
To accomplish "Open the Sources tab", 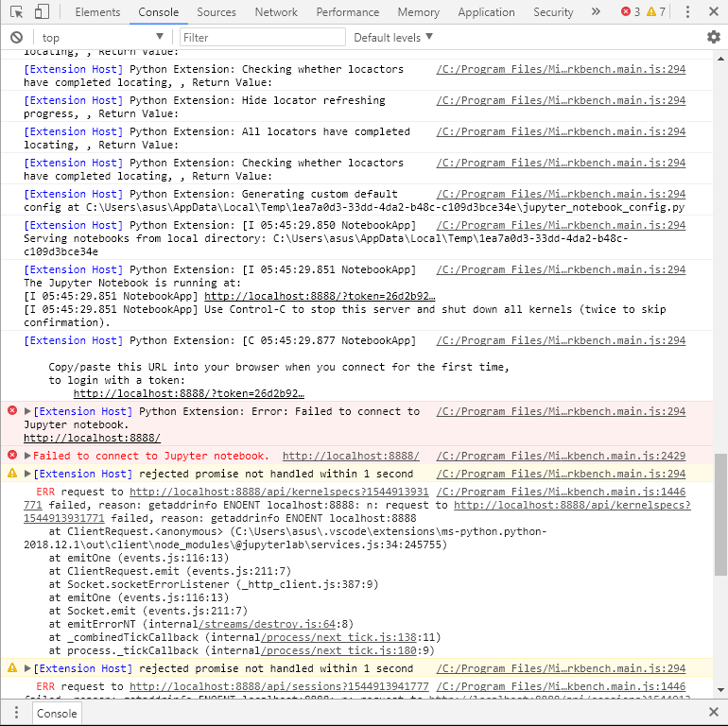I will (x=217, y=12).
